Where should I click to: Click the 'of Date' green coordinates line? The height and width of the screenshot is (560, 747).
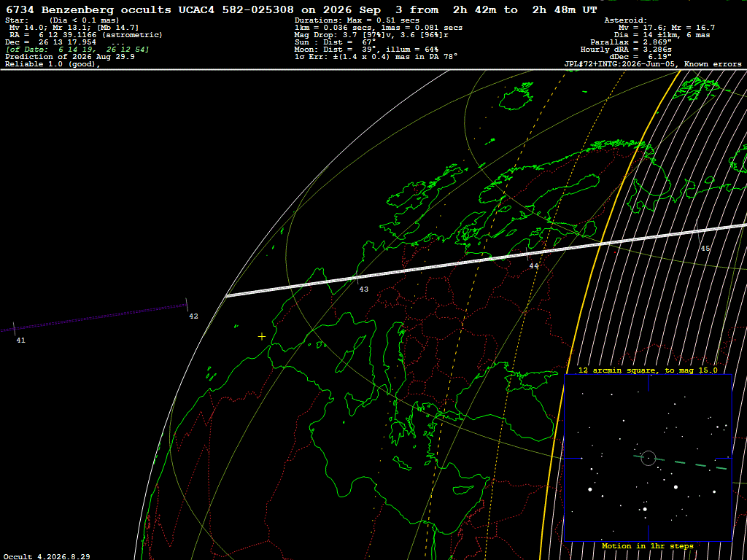(77, 50)
